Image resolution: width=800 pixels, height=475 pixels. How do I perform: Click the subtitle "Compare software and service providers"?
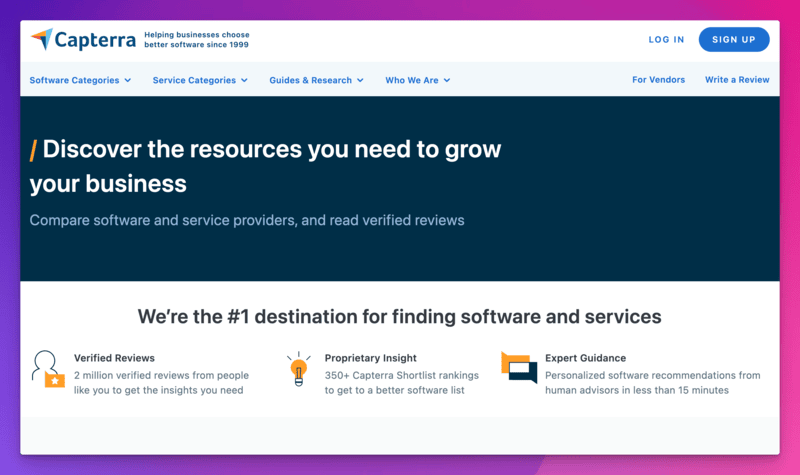[247, 220]
